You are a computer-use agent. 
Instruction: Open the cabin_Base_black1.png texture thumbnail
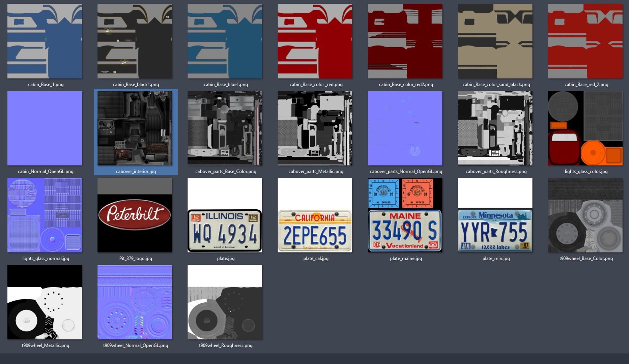click(135, 41)
